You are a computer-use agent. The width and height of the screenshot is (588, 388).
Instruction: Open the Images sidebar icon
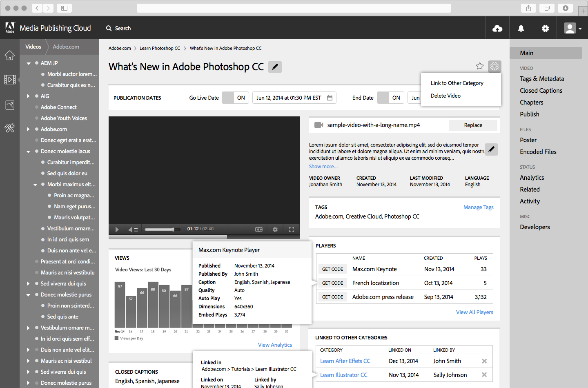10,105
